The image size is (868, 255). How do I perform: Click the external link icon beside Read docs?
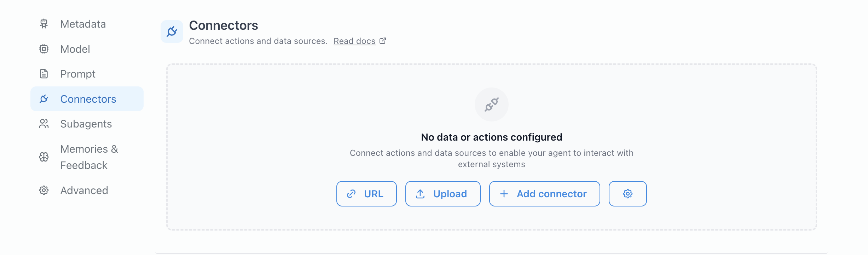tap(383, 41)
